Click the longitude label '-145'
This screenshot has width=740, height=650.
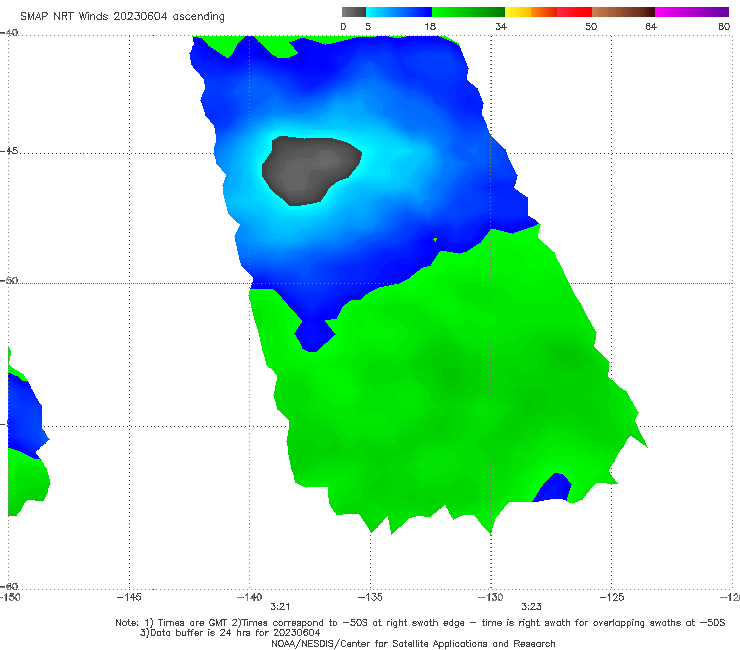pos(129,597)
